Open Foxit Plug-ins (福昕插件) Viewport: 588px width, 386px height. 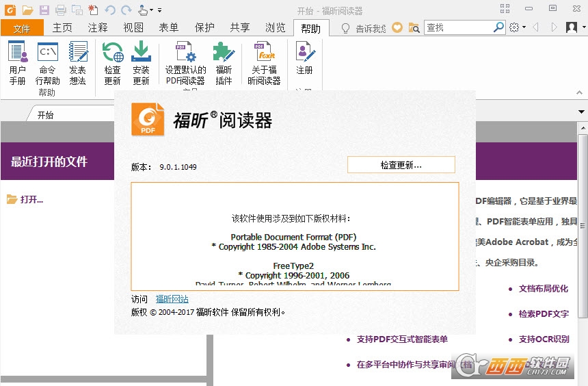(x=224, y=63)
